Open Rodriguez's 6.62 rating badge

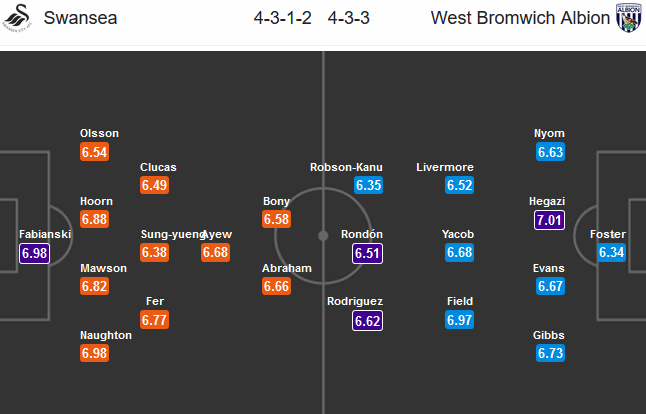pos(368,321)
